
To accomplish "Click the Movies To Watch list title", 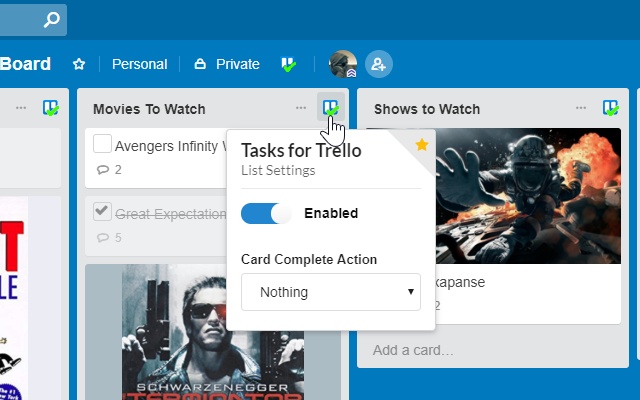I will tap(149, 109).
